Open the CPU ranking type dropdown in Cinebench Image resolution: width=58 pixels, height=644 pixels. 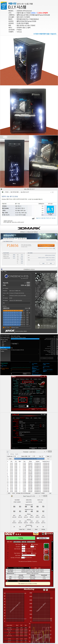coord(6,308)
